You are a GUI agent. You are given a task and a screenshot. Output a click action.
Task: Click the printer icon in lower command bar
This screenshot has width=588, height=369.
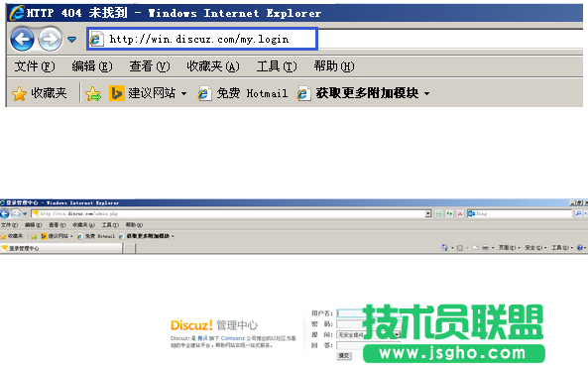pyautogui.click(x=485, y=248)
